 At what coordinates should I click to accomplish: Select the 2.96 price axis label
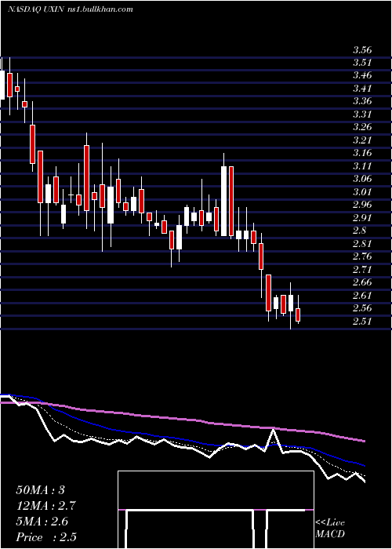pyautogui.click(x=362, y=205)
